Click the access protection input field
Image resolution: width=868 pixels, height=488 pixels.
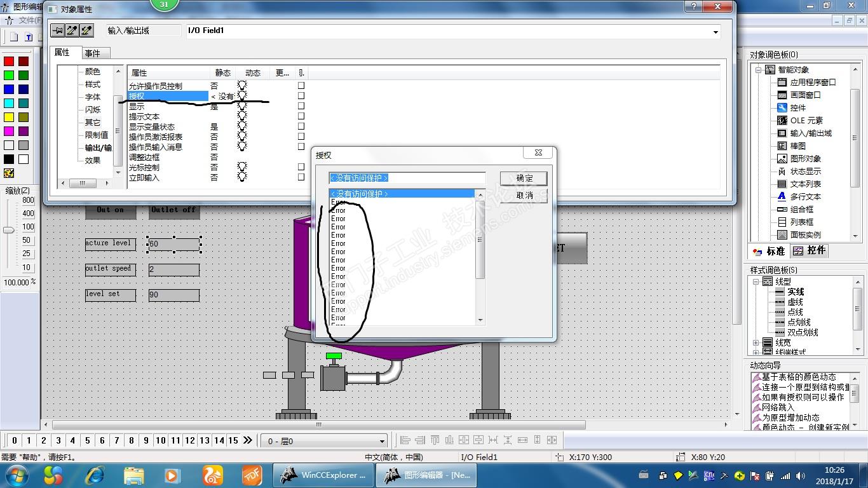tap(407, 178)
